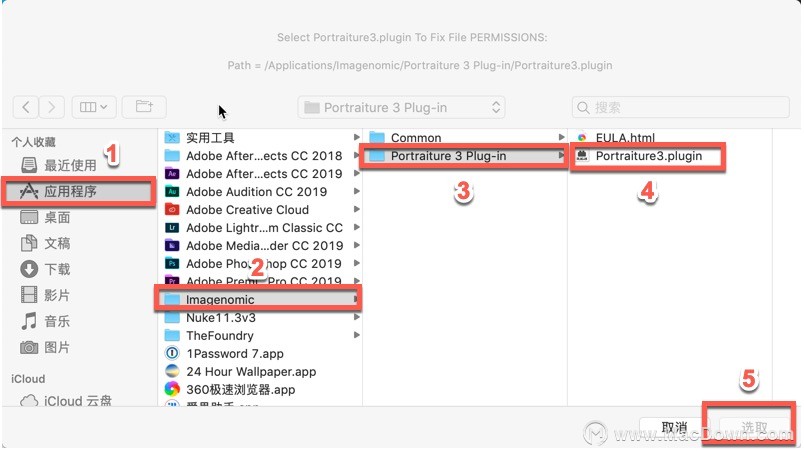Select the Imagenomic folder
804x451 pixels.
pyautogui.click(x=258, y=299)
